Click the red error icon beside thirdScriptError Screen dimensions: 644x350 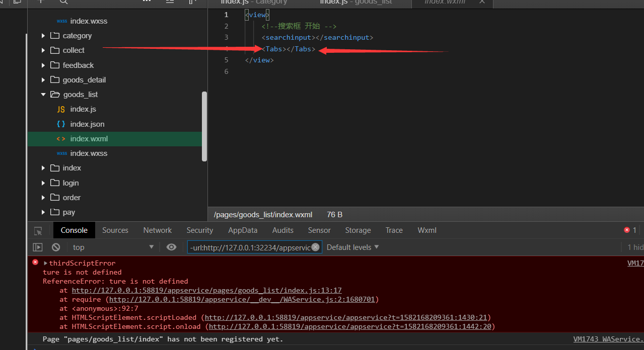(x=35, y=262)
